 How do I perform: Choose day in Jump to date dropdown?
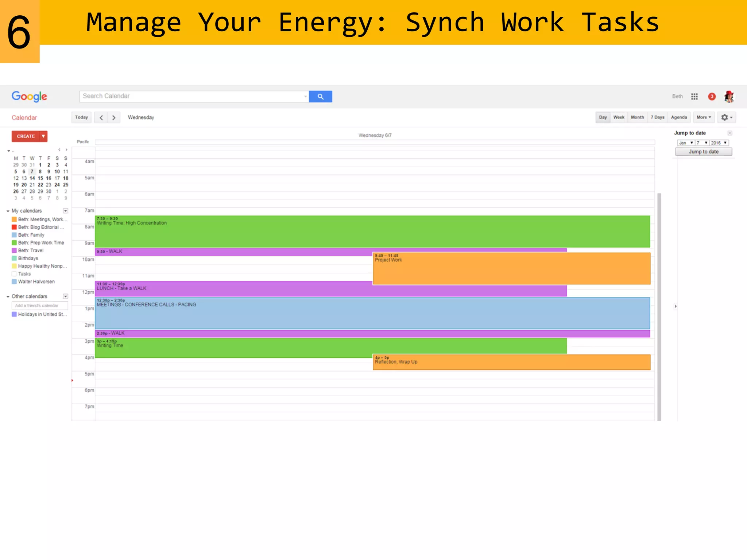pyautogui.click(x=702, y=143)
